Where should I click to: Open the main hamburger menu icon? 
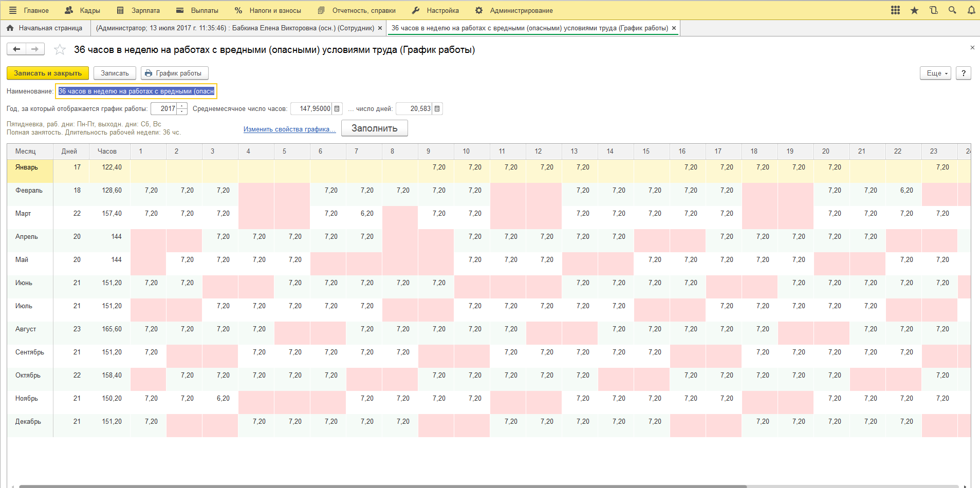(x=13, y=10)
